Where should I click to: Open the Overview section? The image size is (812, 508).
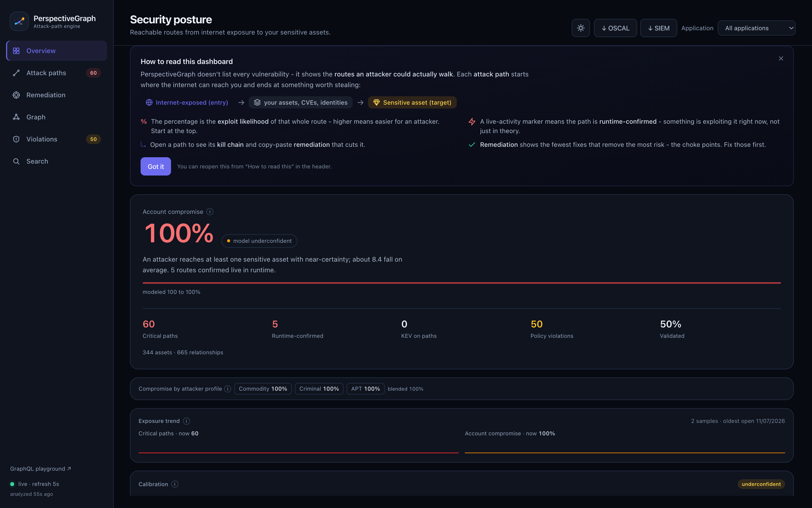pyautogui.click(x=57, y=51)
